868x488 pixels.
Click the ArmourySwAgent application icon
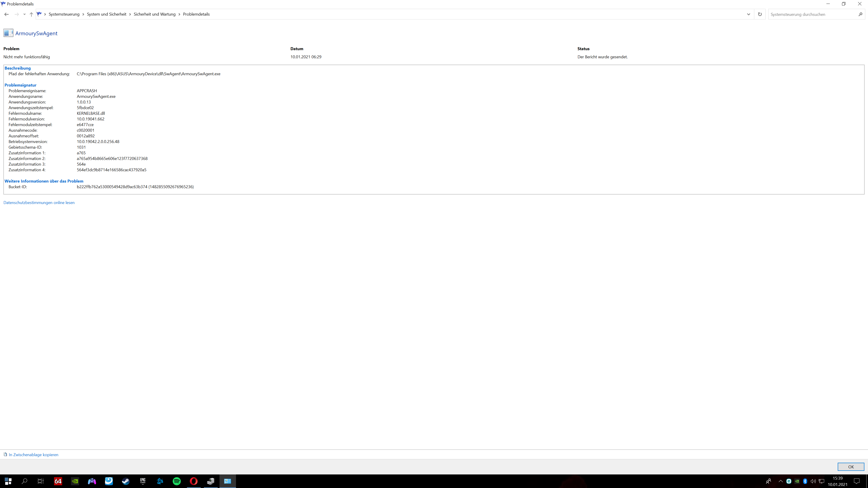[x=8, y=33]
